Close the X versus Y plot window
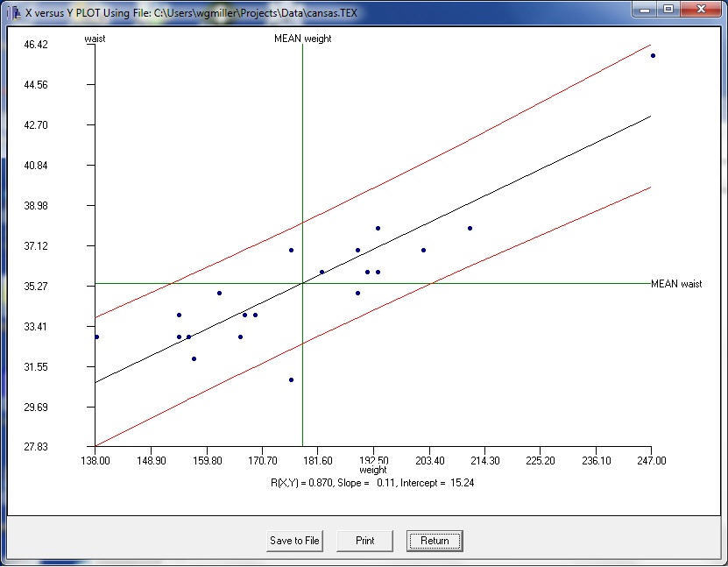The image size is (728, 567). (x=702, y=10)
